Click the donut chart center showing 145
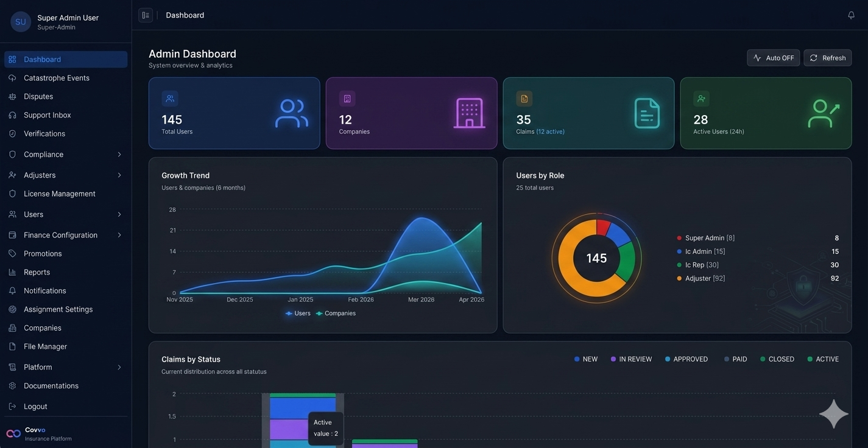Image resolution: width=868 pixels, height=448 pixels. click(596, 259)
